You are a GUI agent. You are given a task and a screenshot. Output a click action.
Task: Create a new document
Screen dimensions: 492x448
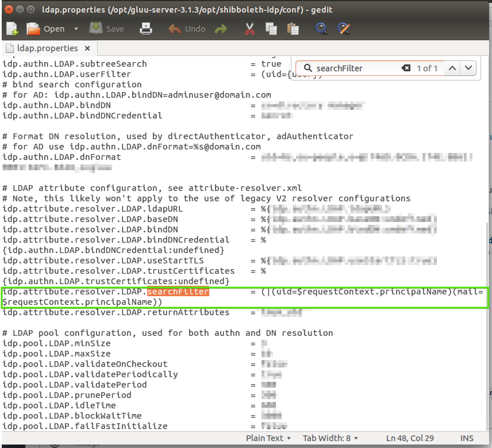pos(12,28)
